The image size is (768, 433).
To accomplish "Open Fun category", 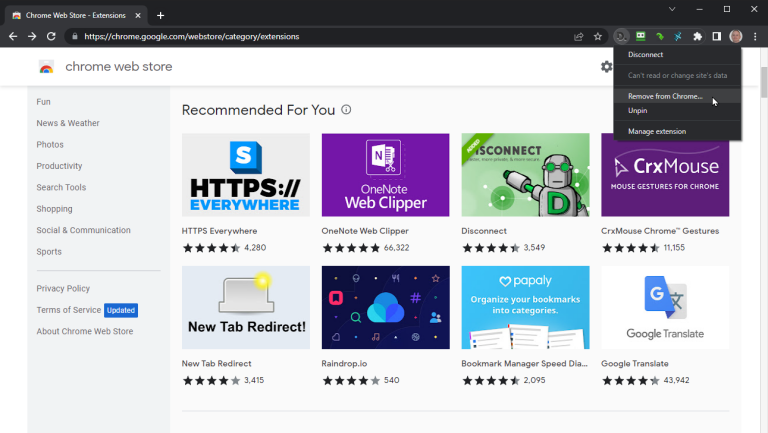I will coord(43,102).
